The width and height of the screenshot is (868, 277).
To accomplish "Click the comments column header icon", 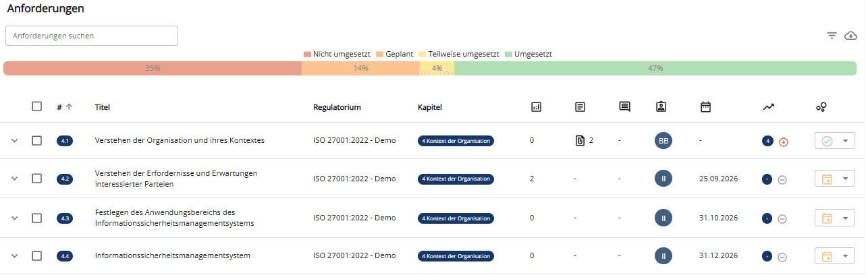I will click(x=624, y=106).
